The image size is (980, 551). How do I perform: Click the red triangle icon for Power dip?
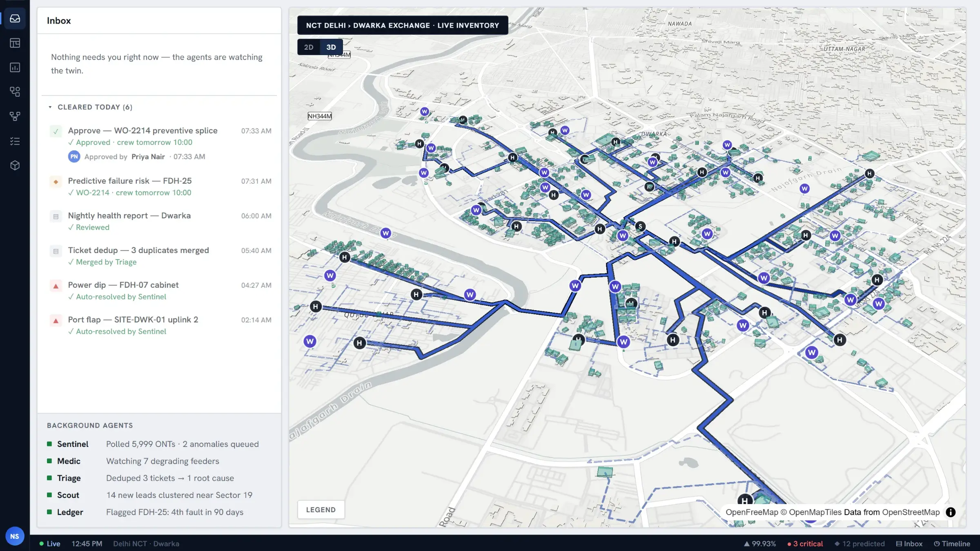point(56,286)
